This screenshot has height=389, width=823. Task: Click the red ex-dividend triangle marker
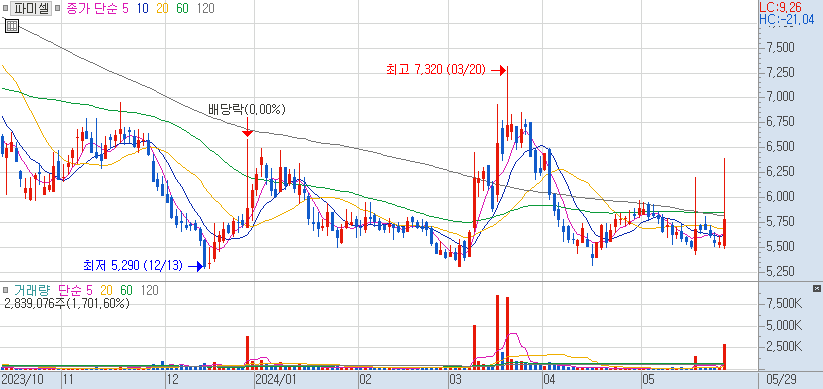pos(247,134)
